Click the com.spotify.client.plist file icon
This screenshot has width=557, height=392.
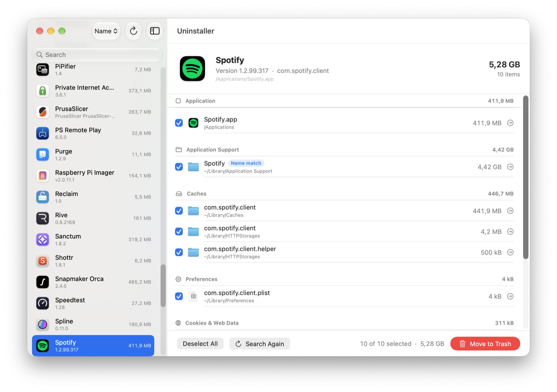pyautogui.click(x=194, y=296)
